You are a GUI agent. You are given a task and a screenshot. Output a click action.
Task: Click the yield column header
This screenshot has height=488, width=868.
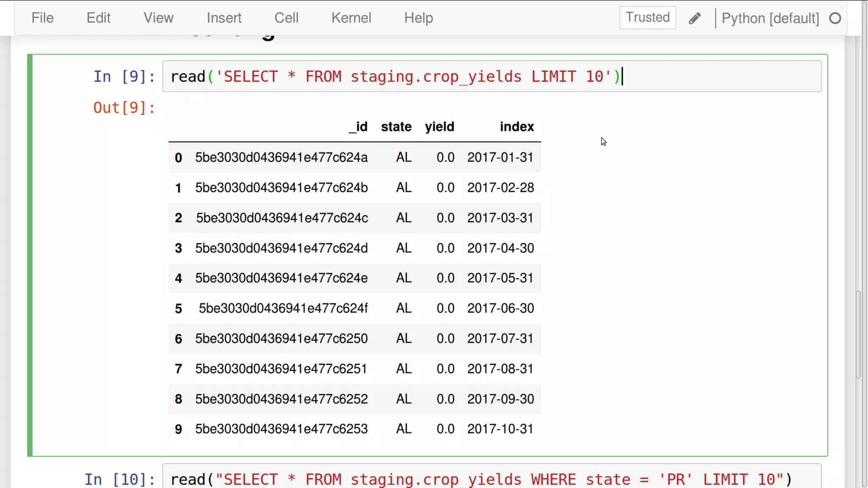(439, 127)
